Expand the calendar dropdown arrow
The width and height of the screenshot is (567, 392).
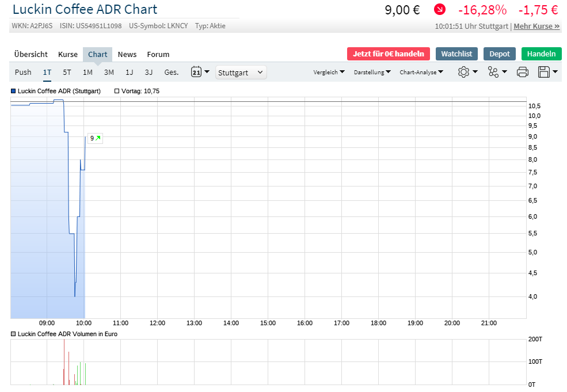point(207,71)
